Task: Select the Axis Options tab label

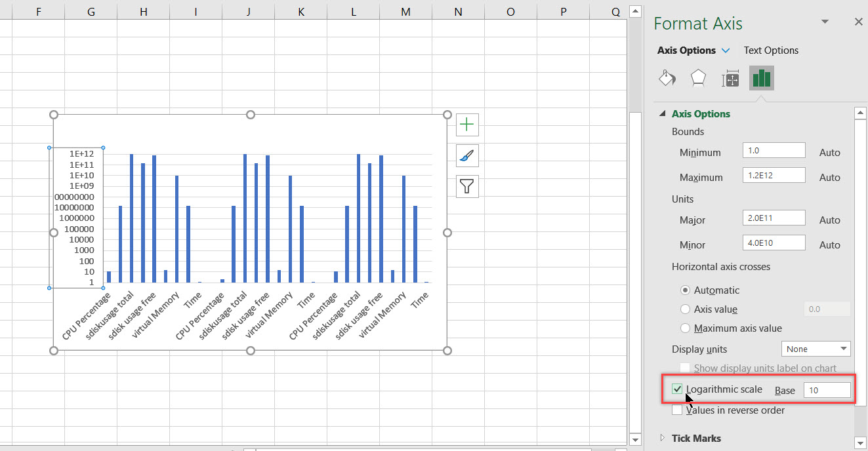Action: pos(686,50)
